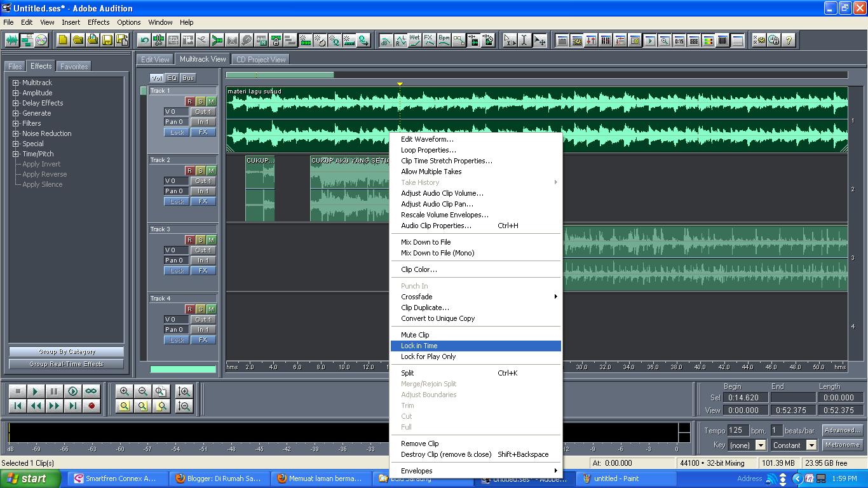Click the Wet envelope toolbar icon
This screenshot has height=488, width=868.
(414, 40)
